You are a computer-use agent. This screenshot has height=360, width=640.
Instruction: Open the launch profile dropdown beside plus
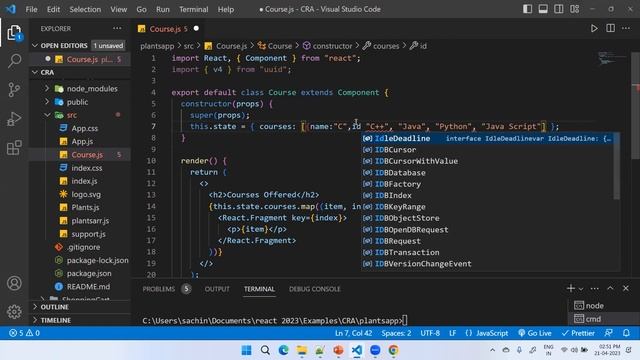[x=581, y=289]
